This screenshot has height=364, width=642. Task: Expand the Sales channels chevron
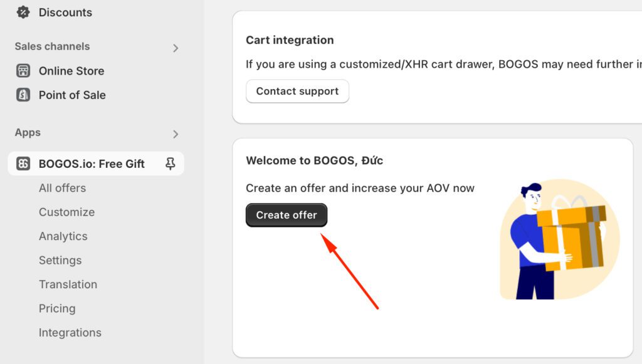(x=176, y=48)
